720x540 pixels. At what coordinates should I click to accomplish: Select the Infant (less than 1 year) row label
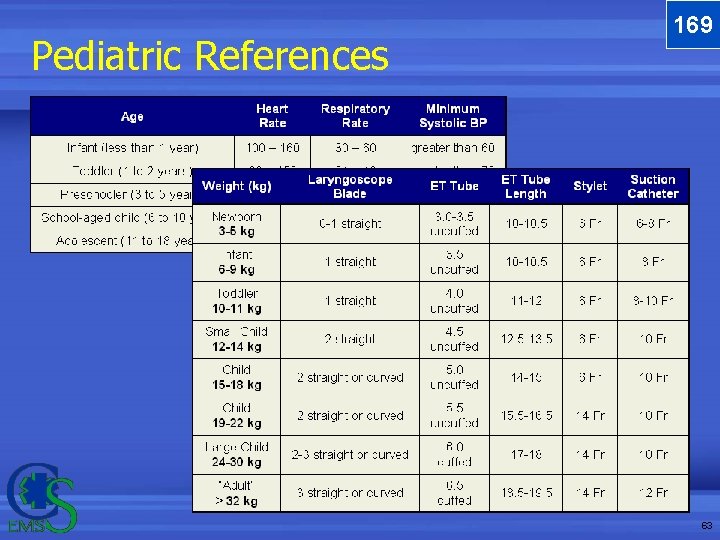tap(132, 148)
